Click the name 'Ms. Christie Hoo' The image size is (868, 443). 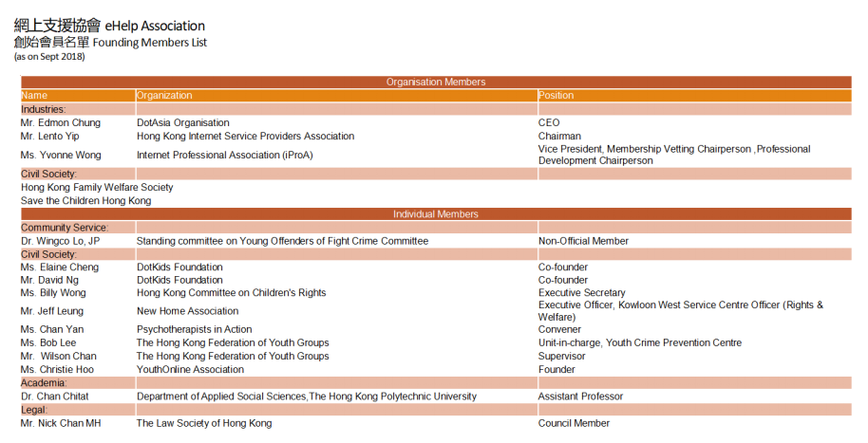pyautogui.click(x=57, y=369)
